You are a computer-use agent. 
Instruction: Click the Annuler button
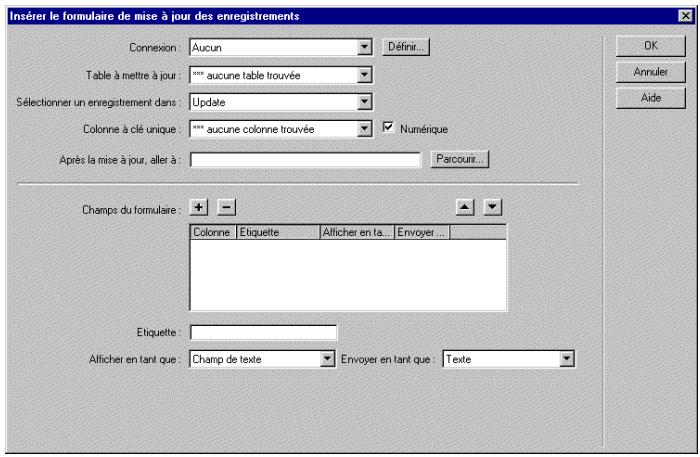(650, 72)
